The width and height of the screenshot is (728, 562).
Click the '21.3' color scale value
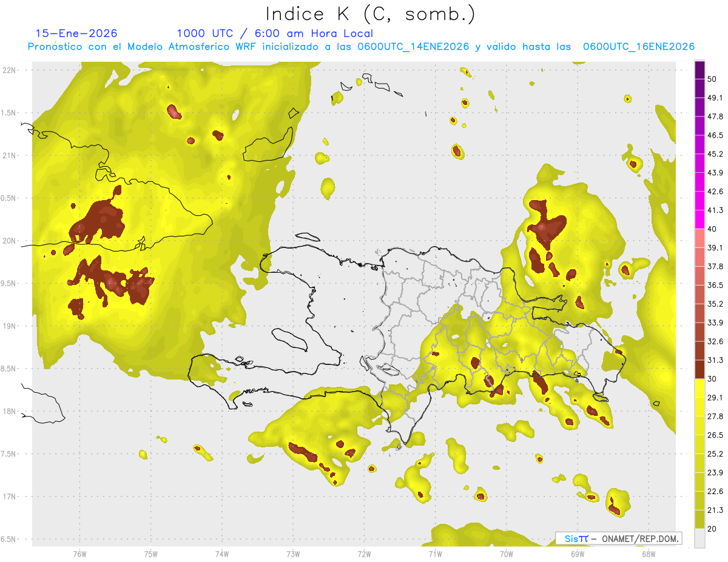(715, 510)
